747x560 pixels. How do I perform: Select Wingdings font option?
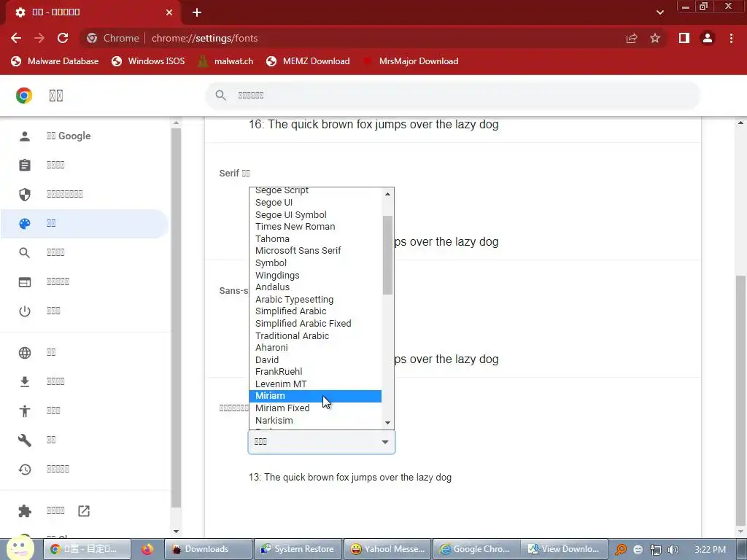[315, 275]
